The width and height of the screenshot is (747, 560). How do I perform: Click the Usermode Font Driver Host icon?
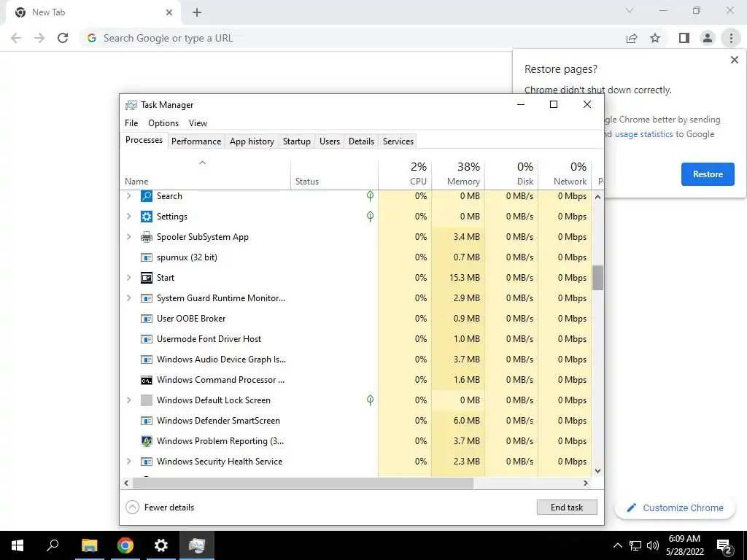[146, 339]
